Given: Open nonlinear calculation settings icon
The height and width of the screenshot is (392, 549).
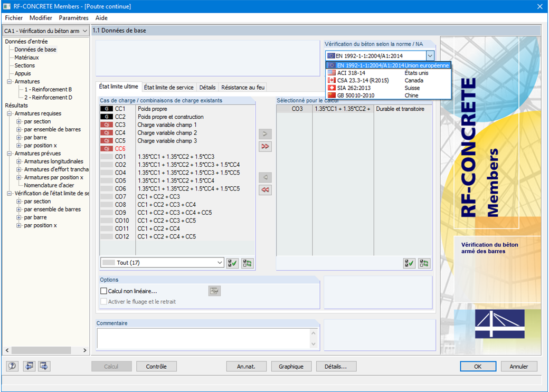Looking at the screenshot, I should (x=214, y=291).
